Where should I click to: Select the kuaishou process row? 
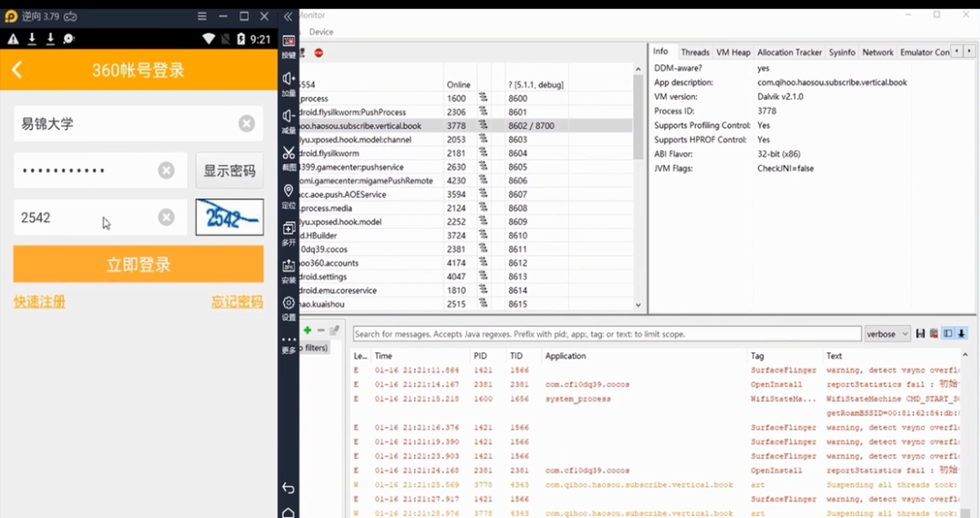click(x=465, y=304)
